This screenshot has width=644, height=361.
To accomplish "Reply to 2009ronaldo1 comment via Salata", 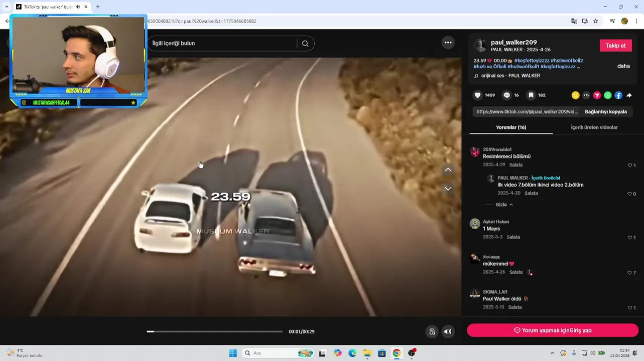I will point(516,165).
